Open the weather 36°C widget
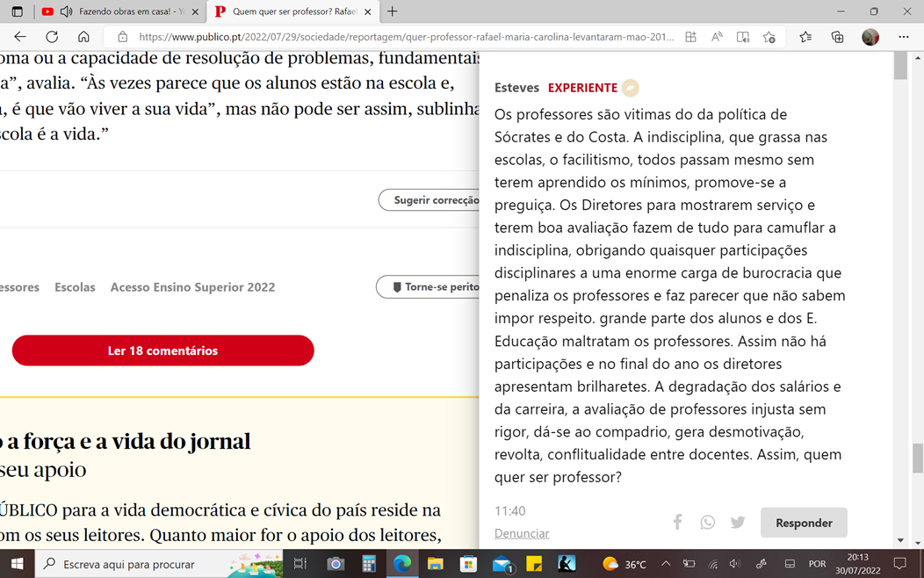Screen dimensions: 924x578 624,564
